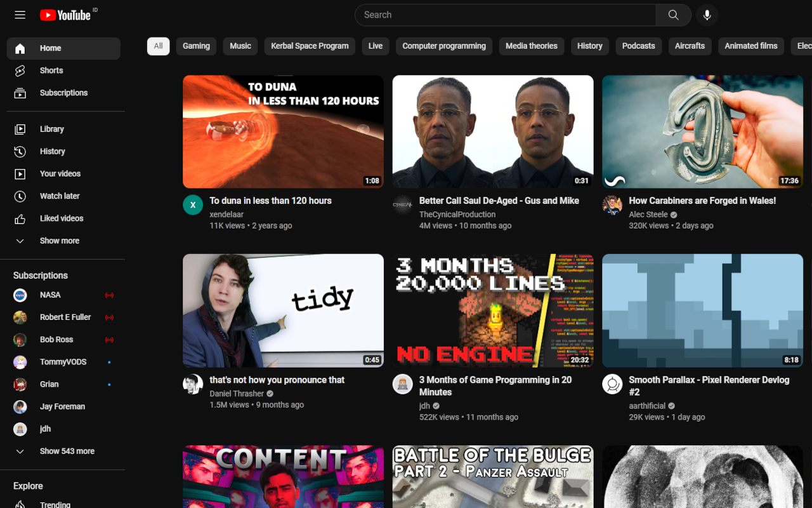Select the Aircrafts filter chip
The image size is (812, 508).
690,46
